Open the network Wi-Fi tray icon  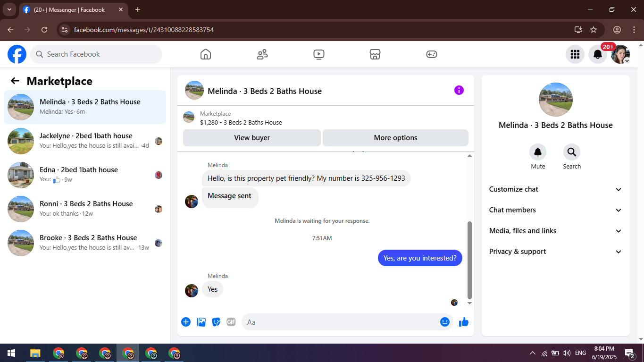(x=544, y=353)
